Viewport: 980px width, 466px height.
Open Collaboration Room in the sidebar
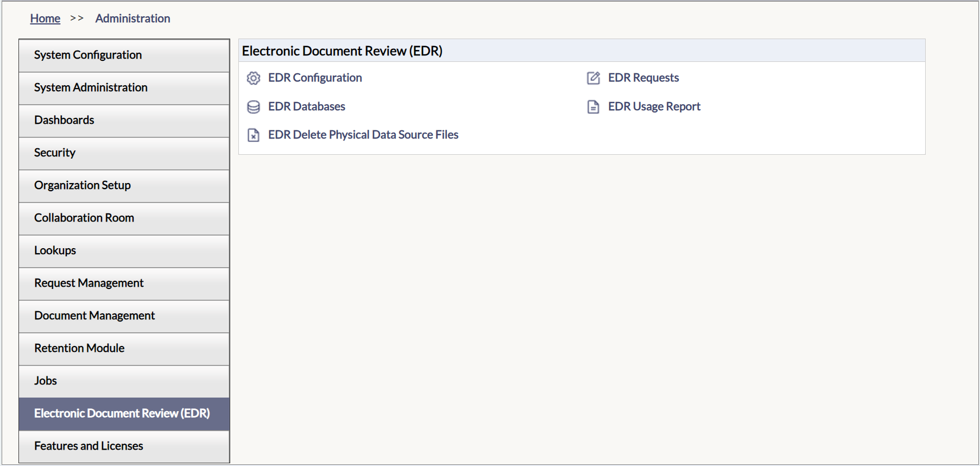tap(124, 218)
